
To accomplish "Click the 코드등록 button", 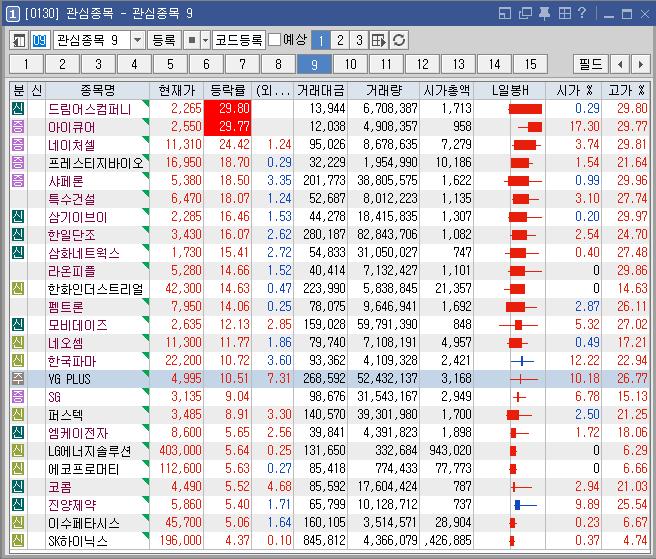I will [238, 41].
